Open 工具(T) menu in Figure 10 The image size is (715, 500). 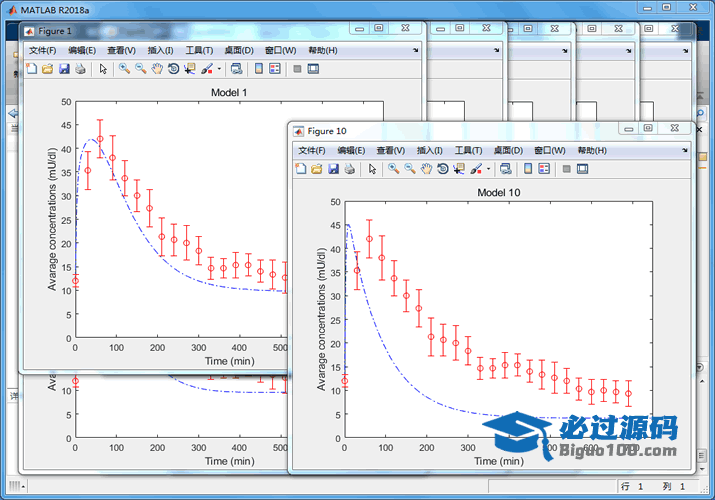click(468, 151)
